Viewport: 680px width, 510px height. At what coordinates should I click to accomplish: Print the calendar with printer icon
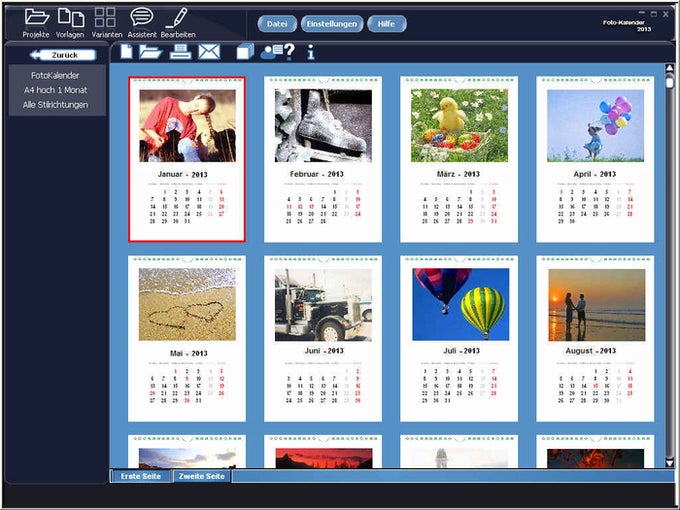click(180, 52)
